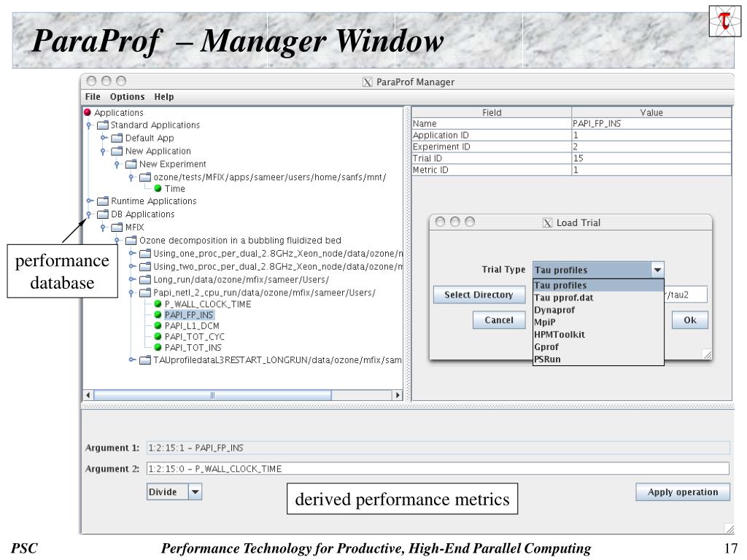
Task: Click the Name value PAPI_FP_INS cell
Action: click(x=651, y=123)
